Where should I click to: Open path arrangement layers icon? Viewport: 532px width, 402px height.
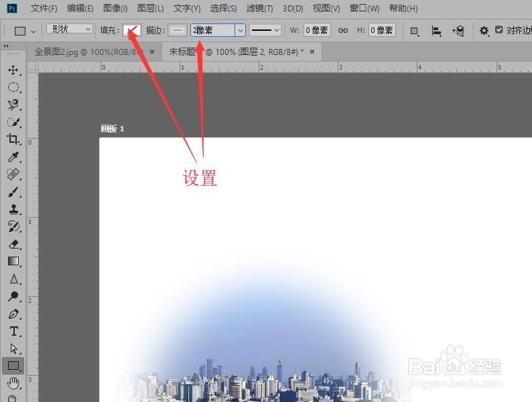(x=458, y=31)
